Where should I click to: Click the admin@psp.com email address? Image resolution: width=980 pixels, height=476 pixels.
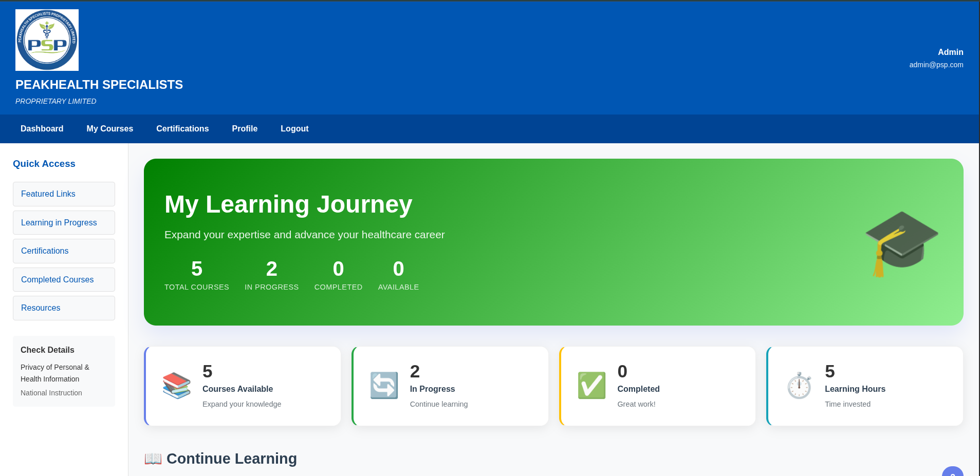tap(936, 65)
